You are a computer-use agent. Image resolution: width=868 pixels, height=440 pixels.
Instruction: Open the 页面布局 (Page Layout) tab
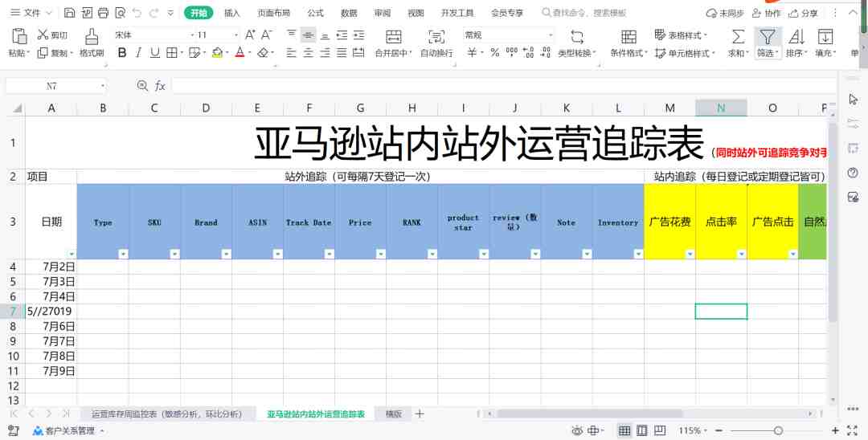coord(273,13)
